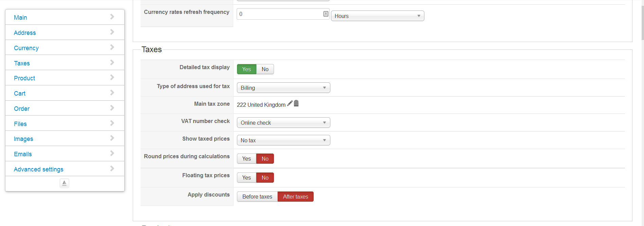Open the Hours frequency unit dropdown
This screenshot has width=644, height=226.
377,16
